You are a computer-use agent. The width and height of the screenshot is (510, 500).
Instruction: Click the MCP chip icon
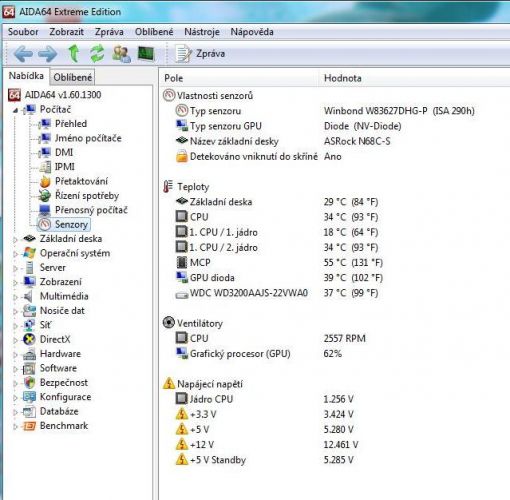pyautogui.click(x=182, y=262)
